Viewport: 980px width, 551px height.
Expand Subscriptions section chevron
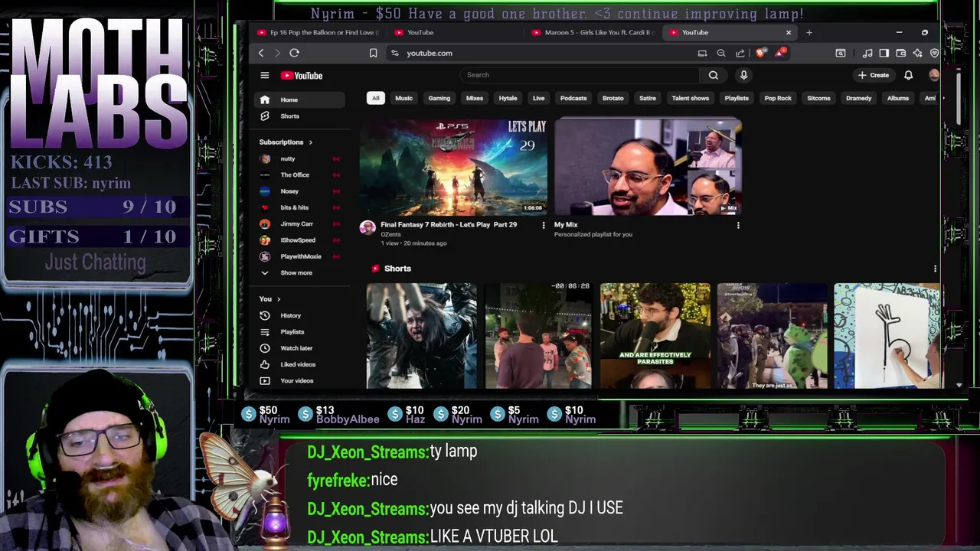(310, 142)
